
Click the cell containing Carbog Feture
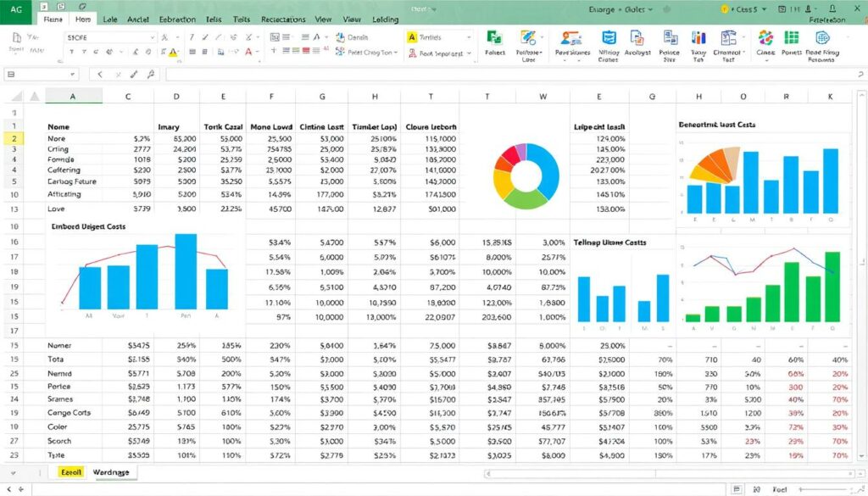72,181
